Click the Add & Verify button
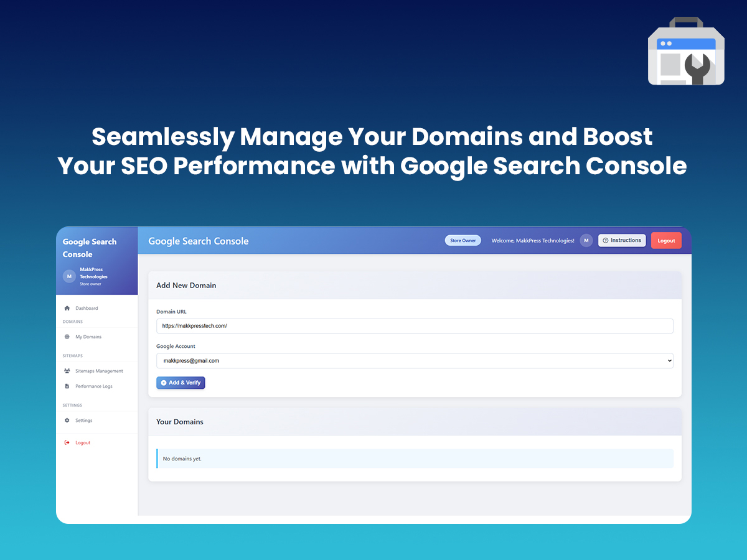This screenshot has width=747, height=560. click(x=181, y=383)
